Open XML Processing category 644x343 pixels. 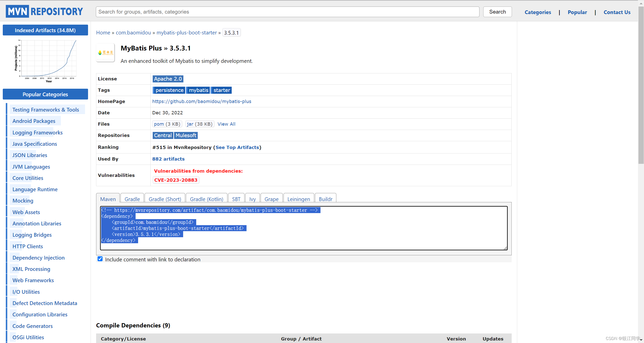coord(31,269)
